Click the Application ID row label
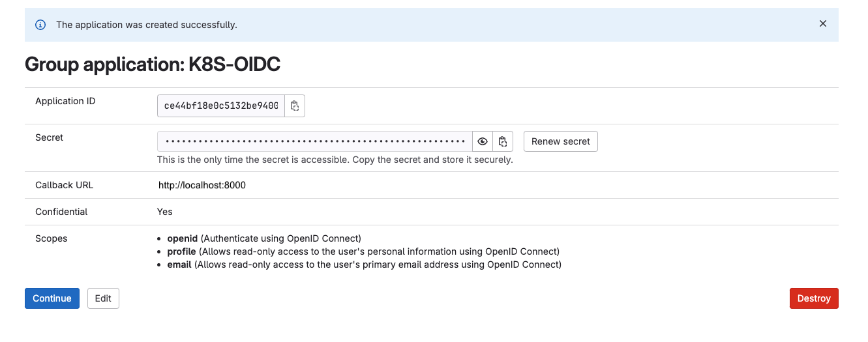 point(65,101)
